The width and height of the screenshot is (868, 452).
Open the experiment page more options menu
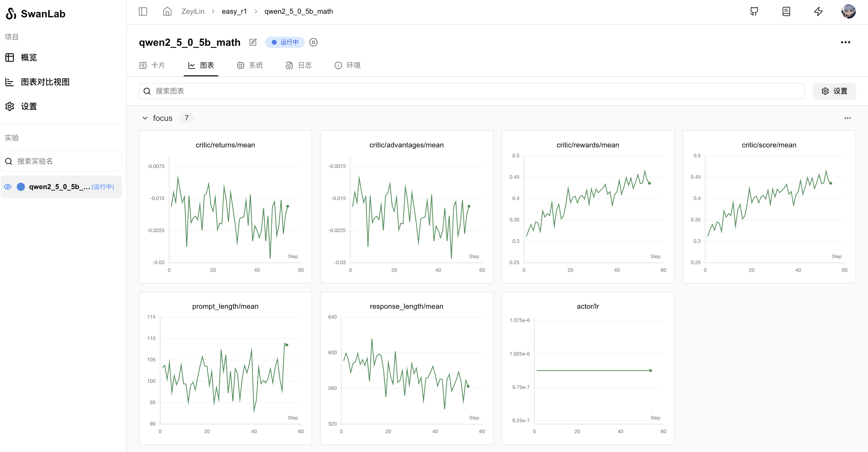pos(845,42)
